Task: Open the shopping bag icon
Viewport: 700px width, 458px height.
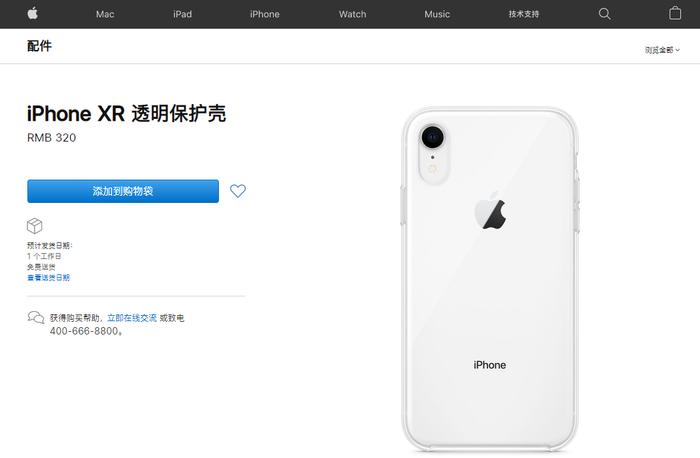Action: [x=675, y=13]
